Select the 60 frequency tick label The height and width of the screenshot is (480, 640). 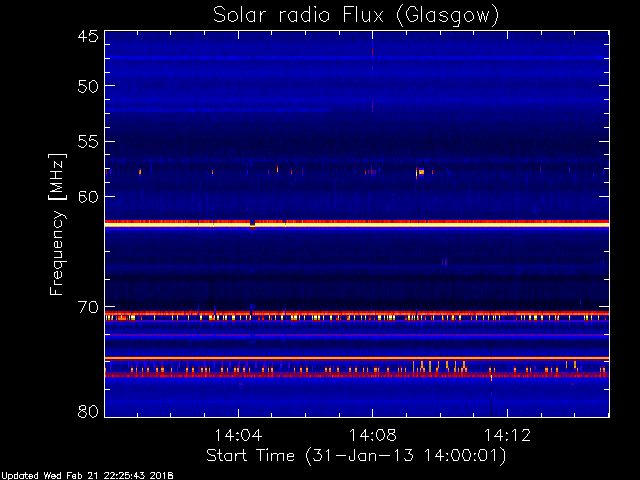[x=88, y=197]
